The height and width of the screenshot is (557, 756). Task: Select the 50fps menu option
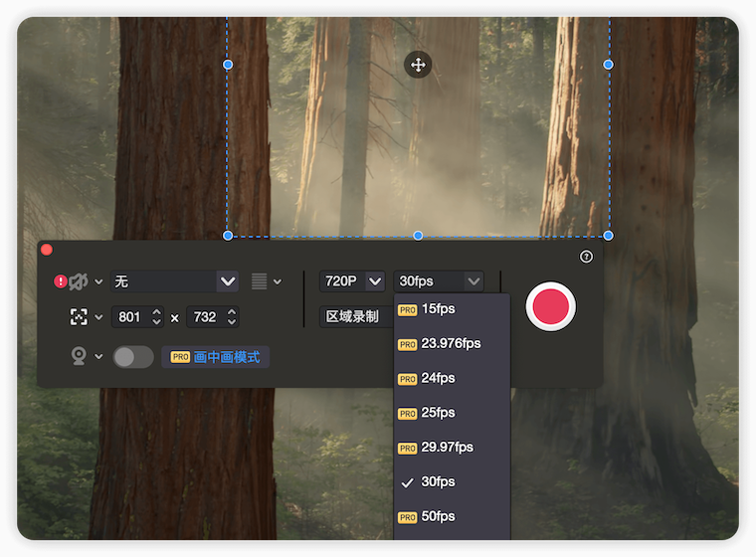coord(438,517)
